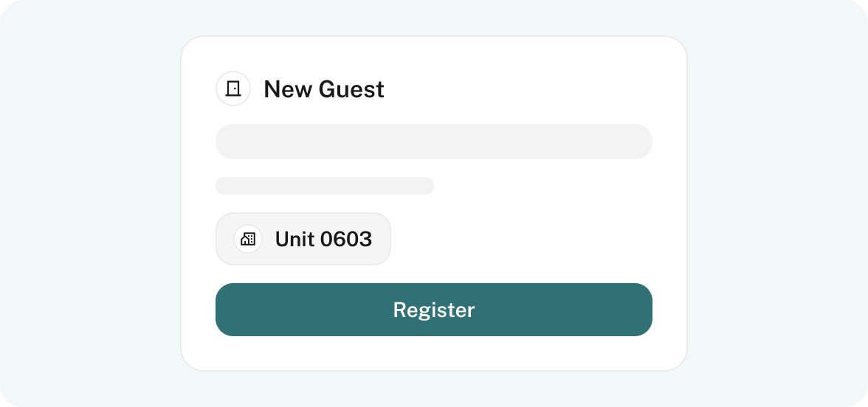Click the teal Register bar
Viewport: 868px width, 407px height.
point(434,310)
